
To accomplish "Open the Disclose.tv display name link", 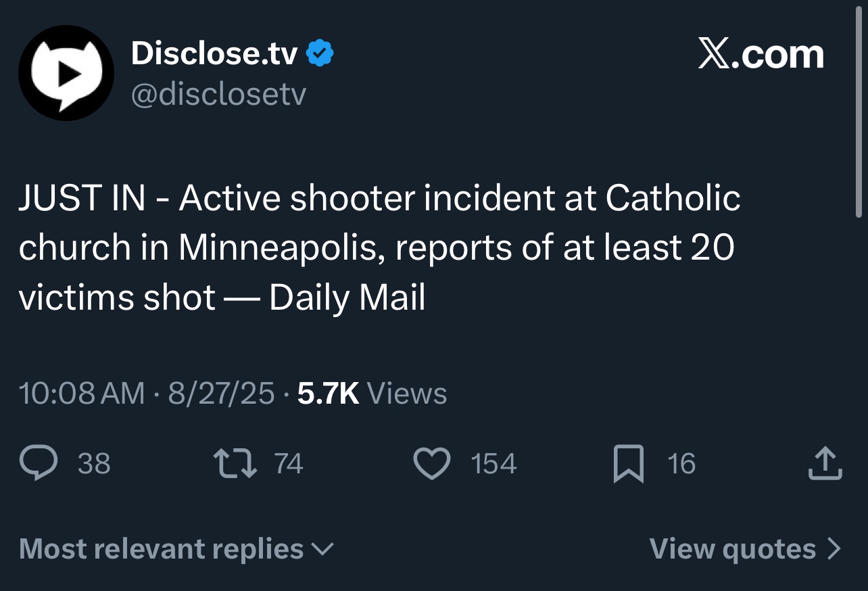I will click(214, 53).
